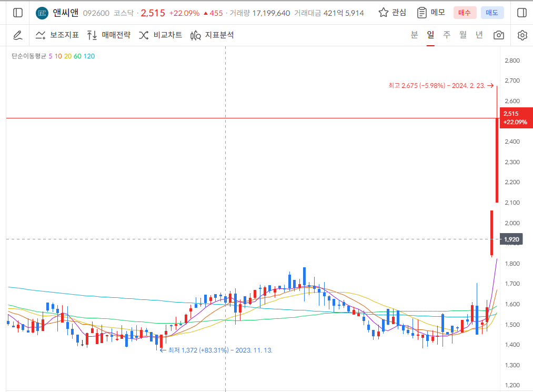Select the orange 10-day moving average

point(58,56)
